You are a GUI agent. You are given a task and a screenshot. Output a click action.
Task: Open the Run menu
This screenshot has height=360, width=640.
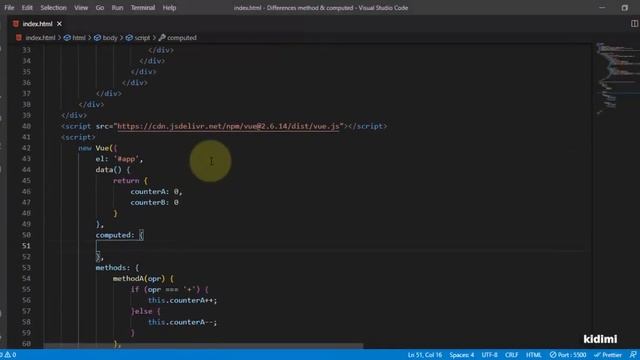click(x=117, y=8)
